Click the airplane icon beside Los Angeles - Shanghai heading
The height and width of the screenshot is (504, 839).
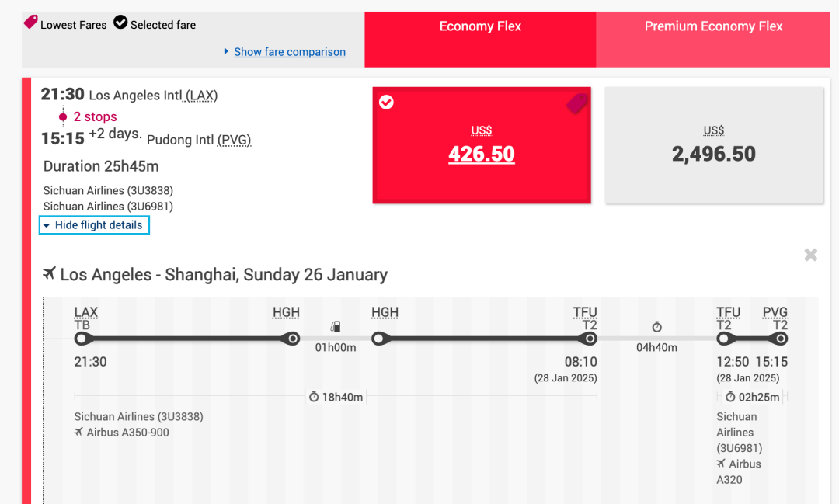[49, 273]
